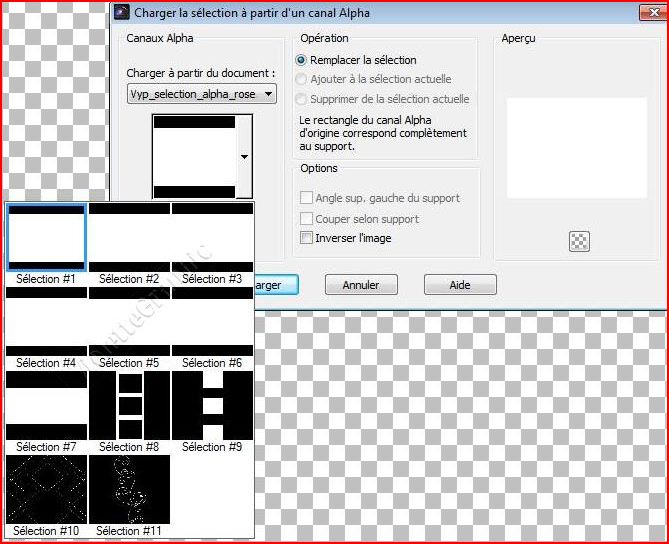Pick the Sélection #3 thumbnail

[x=212, y=237]
